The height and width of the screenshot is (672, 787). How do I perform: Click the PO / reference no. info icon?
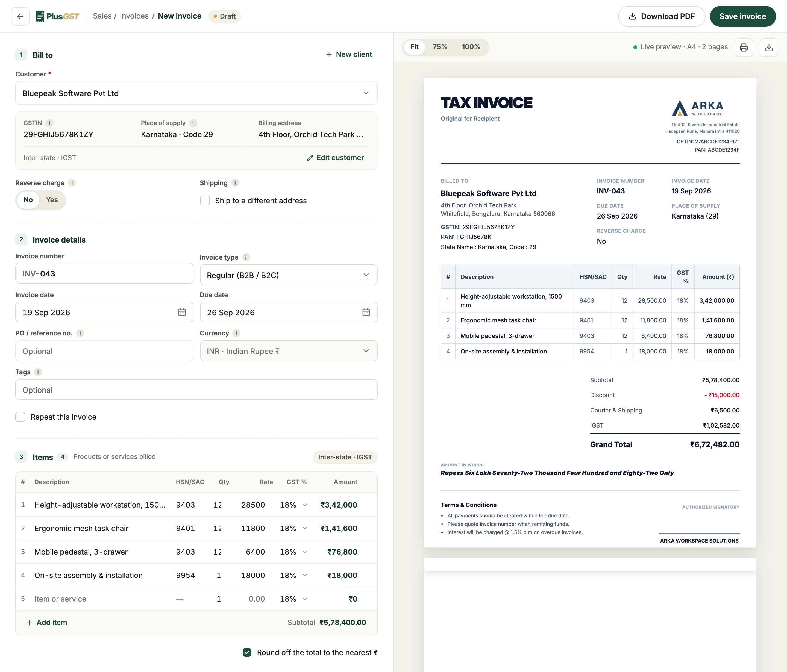[80, 333]
